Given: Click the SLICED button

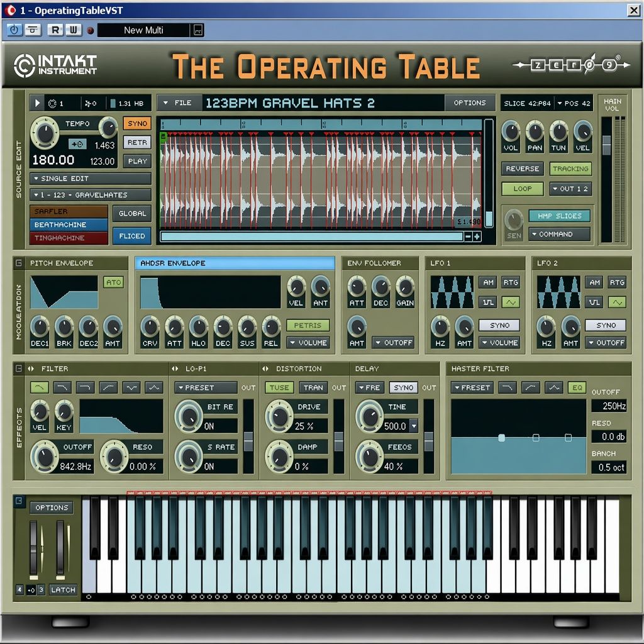Looking at the screenshot, I should [x=132, y=236].
